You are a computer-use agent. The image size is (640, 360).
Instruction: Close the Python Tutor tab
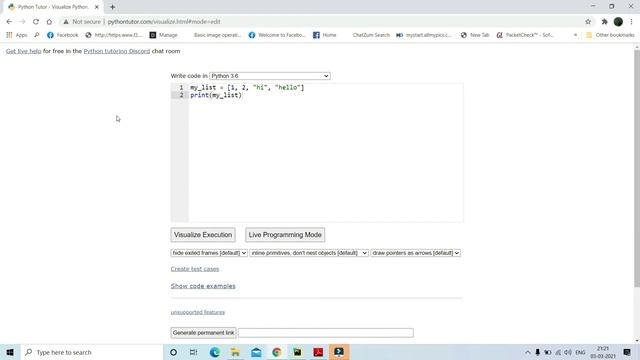[x=97, y=7]
